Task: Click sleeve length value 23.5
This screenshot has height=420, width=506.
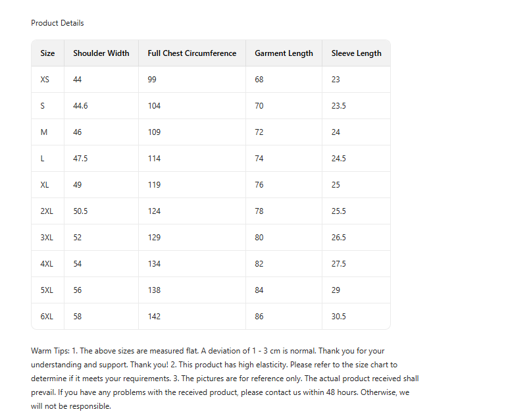Action: point(338,106)
